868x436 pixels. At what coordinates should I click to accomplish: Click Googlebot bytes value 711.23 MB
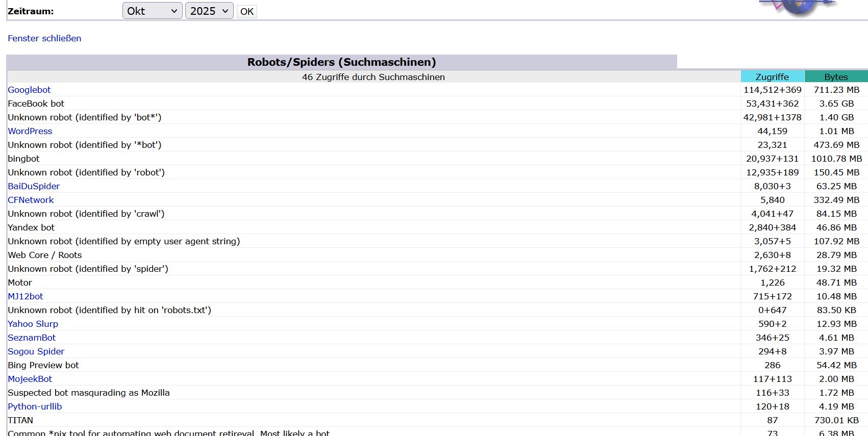(836, 90)
